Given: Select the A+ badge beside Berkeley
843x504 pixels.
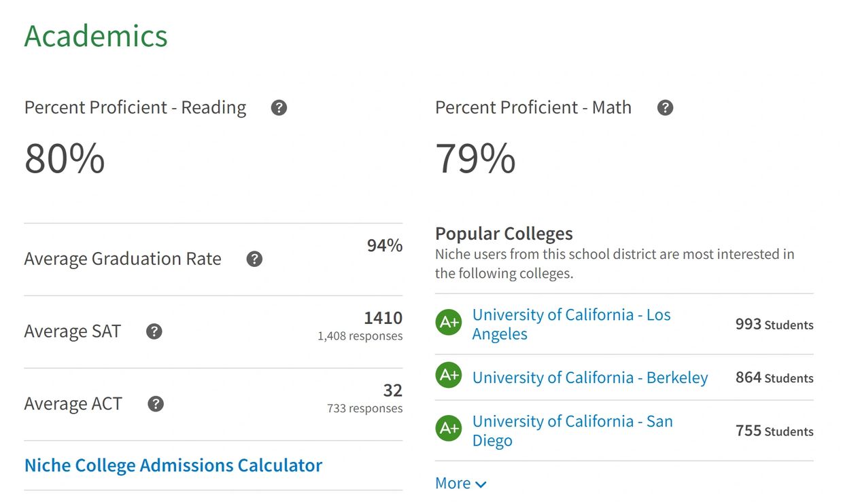Looking at the screenshot, I should click(x=449, y=375).
